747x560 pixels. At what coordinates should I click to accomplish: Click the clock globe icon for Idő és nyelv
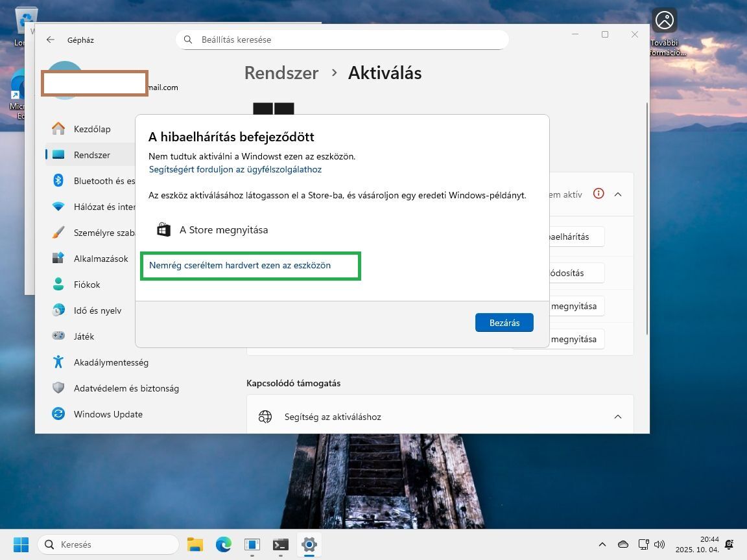coord(58,310)
